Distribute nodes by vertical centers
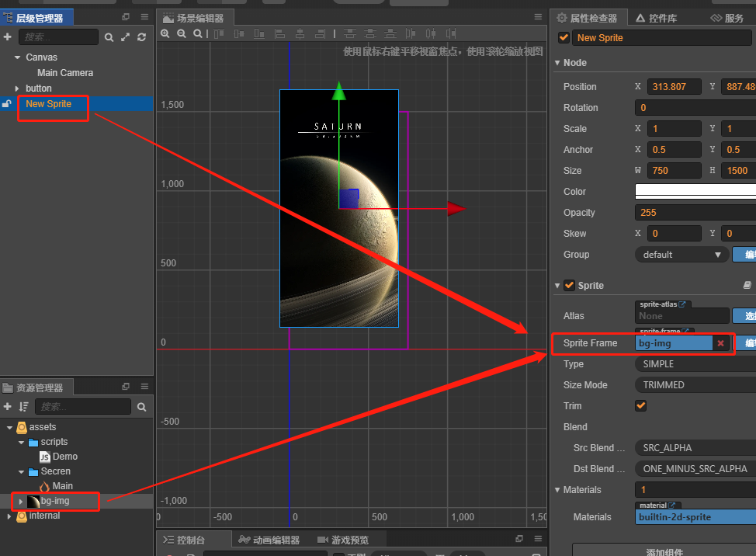The height and width of the screenshot is (556, 756). click(370, 33)
